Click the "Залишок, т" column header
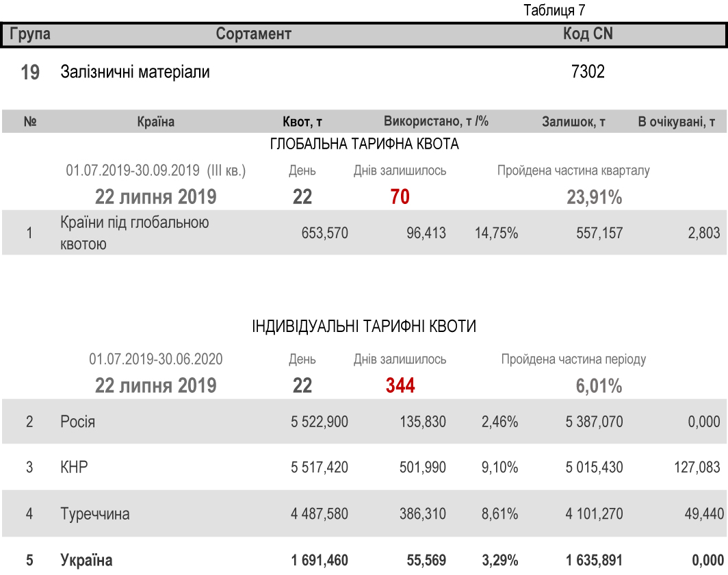The width and height of the screenshot is (728, 575). coord(573,122)
